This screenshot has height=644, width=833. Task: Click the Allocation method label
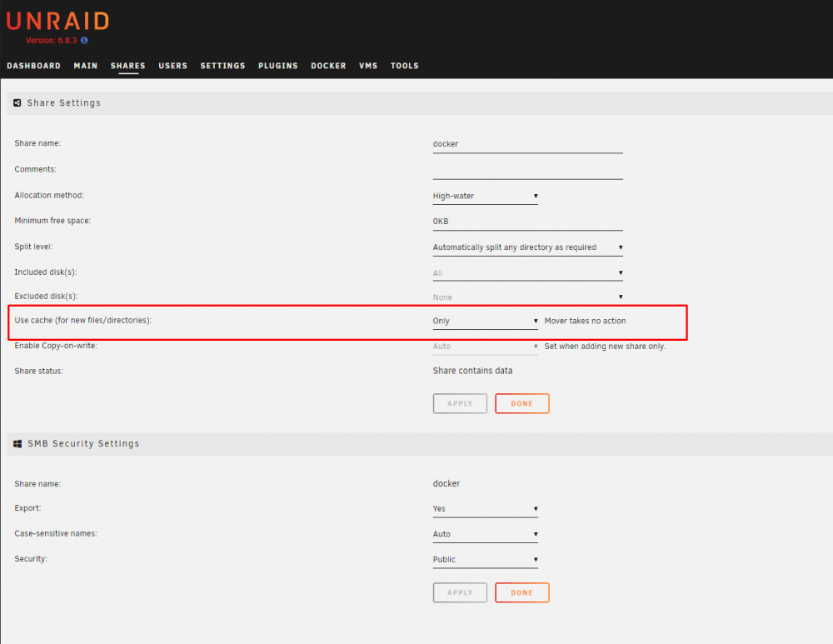point(49,196)
